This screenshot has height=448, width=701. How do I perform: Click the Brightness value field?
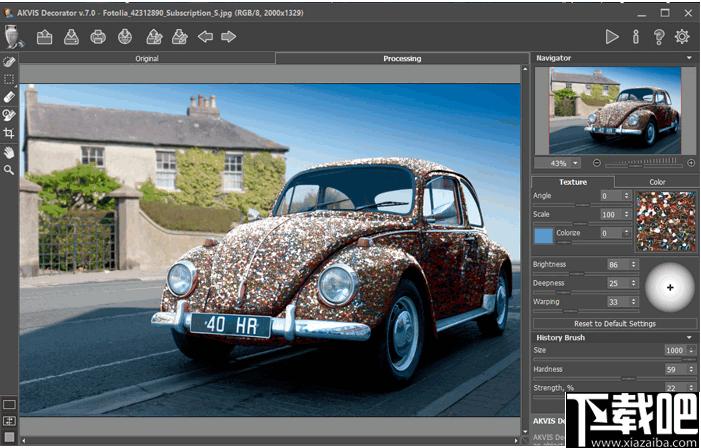point(618,265)
